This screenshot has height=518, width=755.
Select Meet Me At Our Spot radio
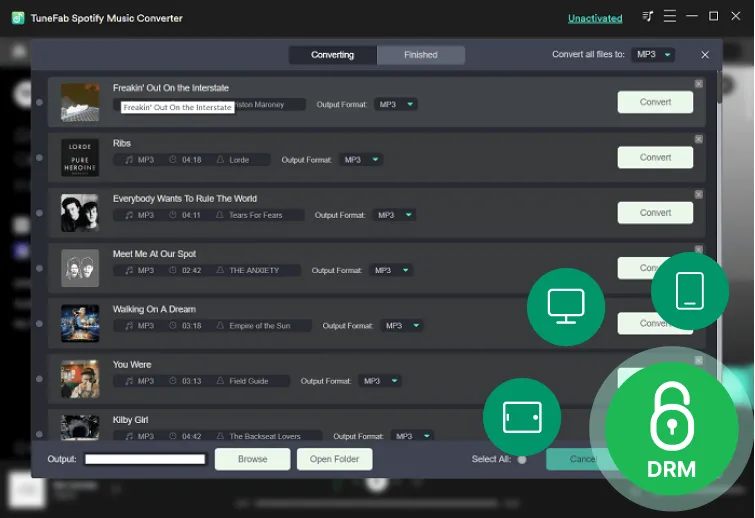tap(39, 268)
